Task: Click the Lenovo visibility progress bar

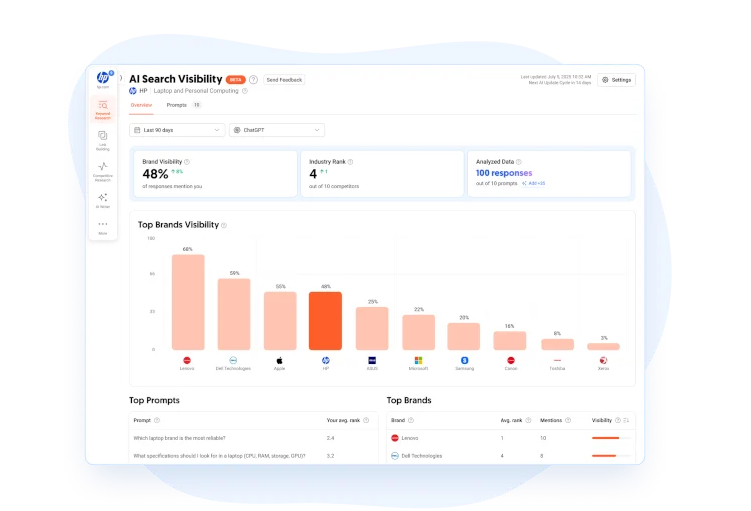Action: click(611, 438)
